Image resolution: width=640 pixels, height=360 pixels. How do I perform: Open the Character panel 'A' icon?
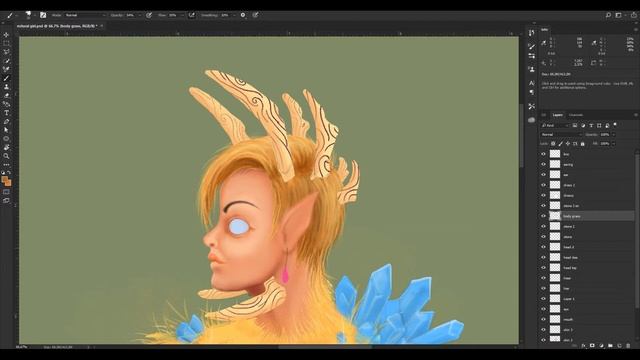pos(531,83)
